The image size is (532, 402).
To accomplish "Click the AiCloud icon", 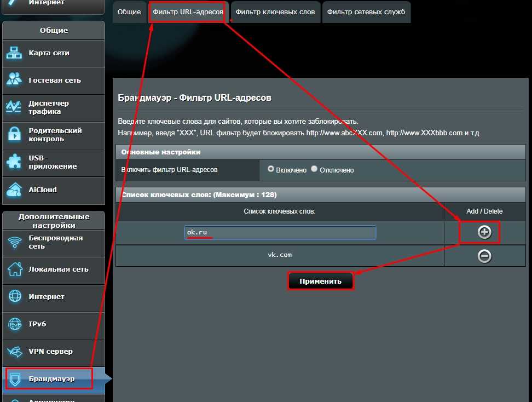I will pyautogui.click(x=14, y=189).
